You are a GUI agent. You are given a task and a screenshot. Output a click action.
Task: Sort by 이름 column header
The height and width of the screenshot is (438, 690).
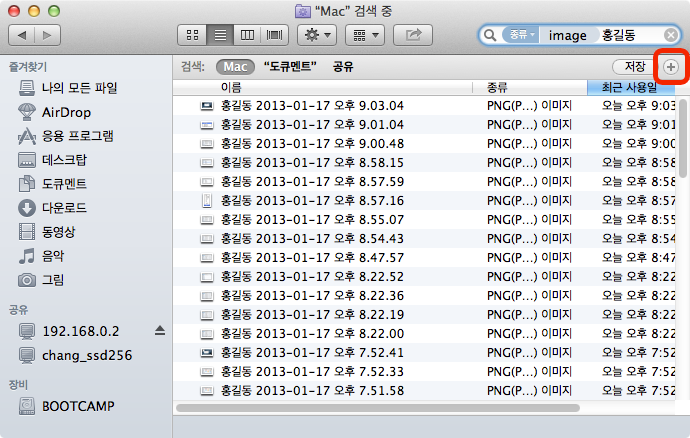pos(323,88)
